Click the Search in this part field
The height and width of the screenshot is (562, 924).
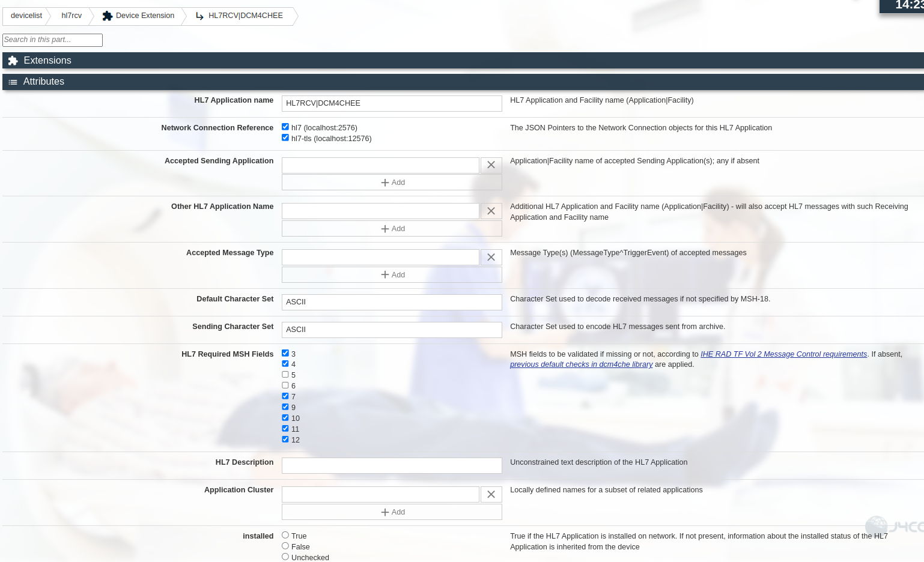tap(52, 40)
